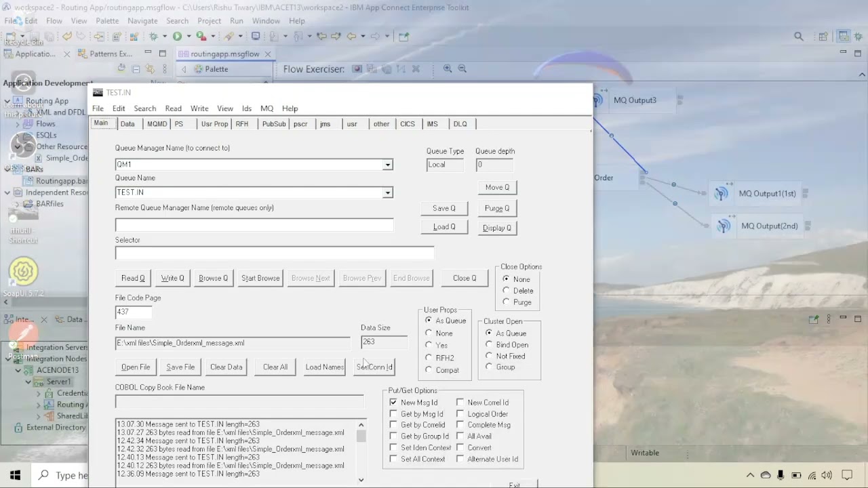Open the Queue Name dropdown arrow
Screen dimensions: 868x488
pos(387,193)
